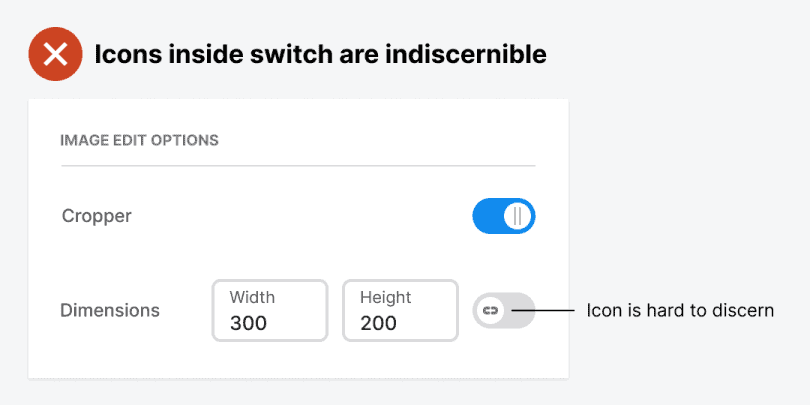The height and width of the screenshot is (405, 810).
Task: Click the red X error icon
Action: pos(56,54)
